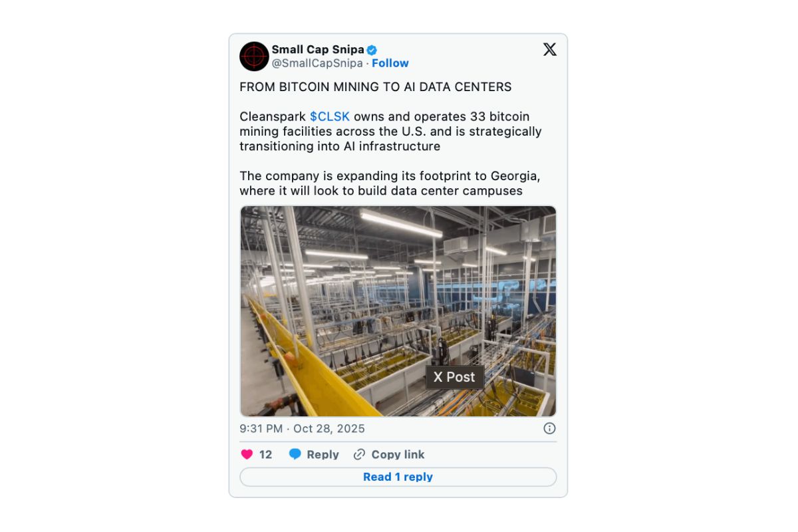This screenshot has width=798, height=532.
Task: Open the 9:31 PM Oct 28, 2025 timestamp
Action: [302, 428]
